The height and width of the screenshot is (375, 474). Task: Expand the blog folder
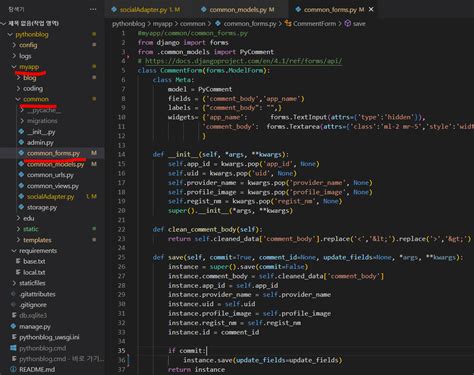[29, 78]
